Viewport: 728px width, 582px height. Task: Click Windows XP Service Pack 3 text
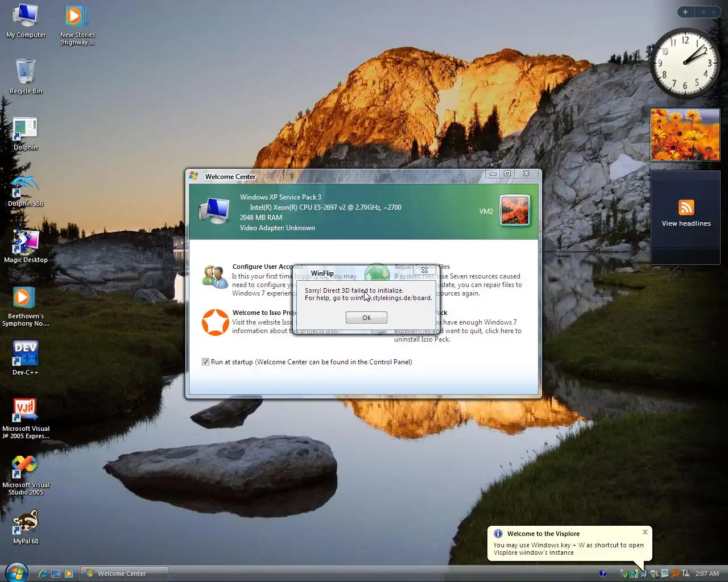(x=280, y=197)
